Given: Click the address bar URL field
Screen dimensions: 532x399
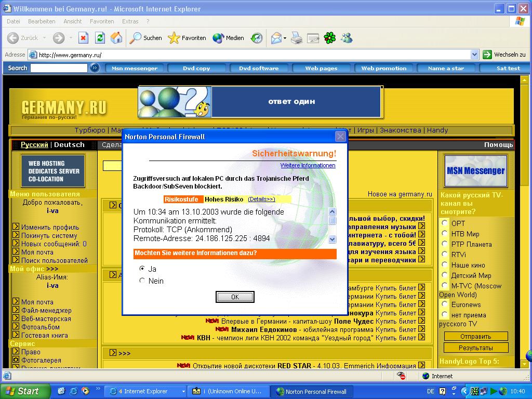Looking at the screenshot, I should [249, 55].
